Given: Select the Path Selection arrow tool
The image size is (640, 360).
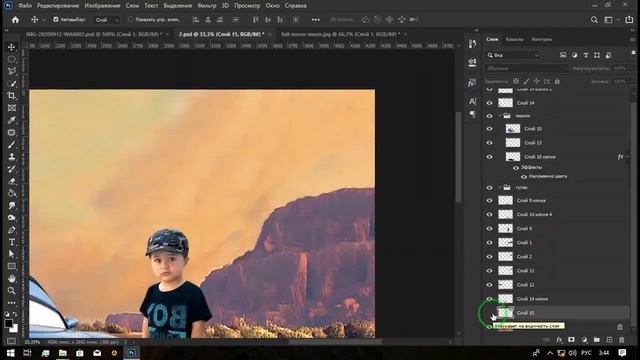Looking at the screenshot, I should [x=11, y=254].
